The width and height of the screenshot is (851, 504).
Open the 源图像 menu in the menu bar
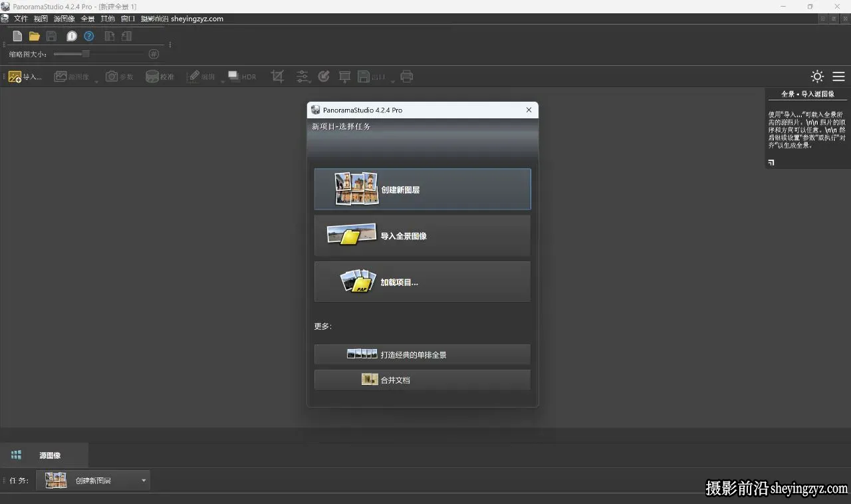64,19
